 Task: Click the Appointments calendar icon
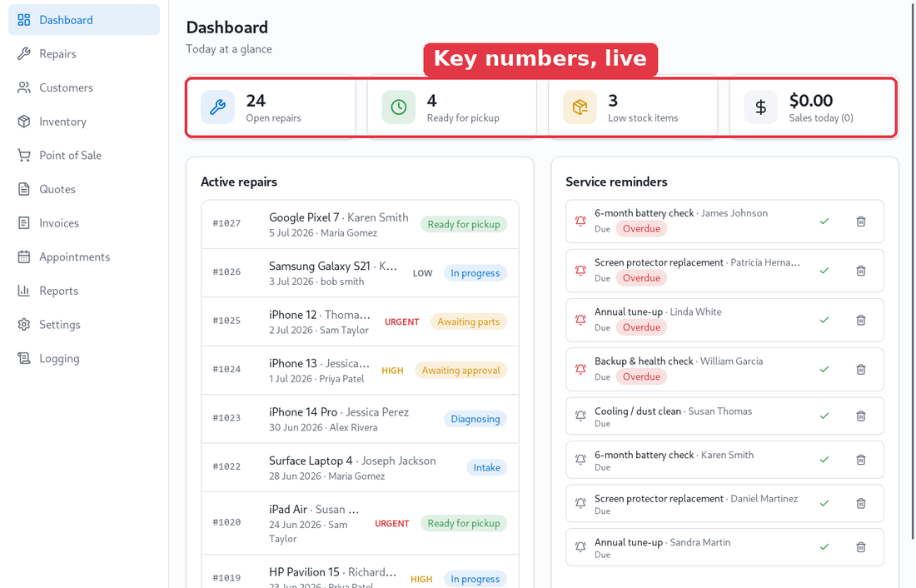[x=24, y=257]
